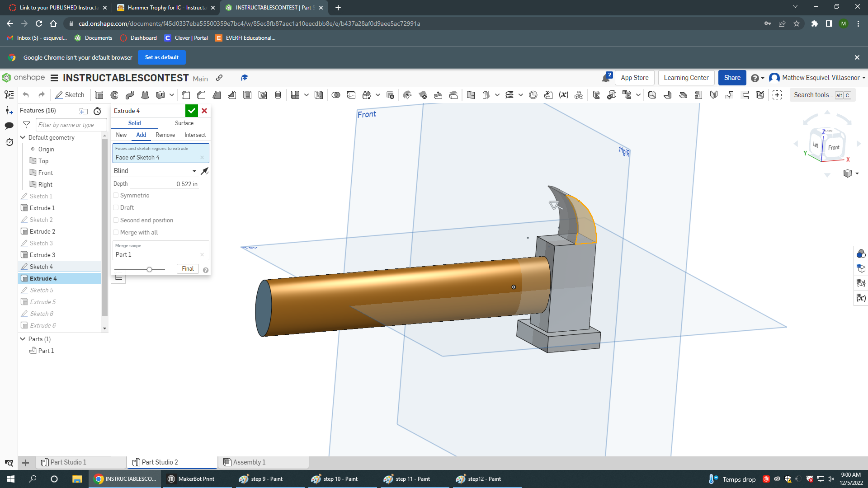Accept Extrude 4 with green checkmark
Viewport: 868px width, 488px height.
point(191,111)
